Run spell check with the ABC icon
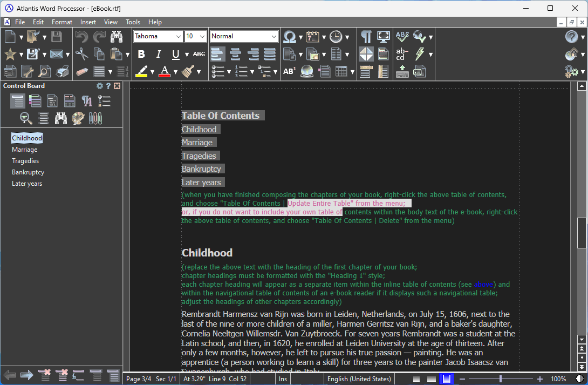Image resolution: width=588 pixels, height=385 pixels. [x=402, y=37]
